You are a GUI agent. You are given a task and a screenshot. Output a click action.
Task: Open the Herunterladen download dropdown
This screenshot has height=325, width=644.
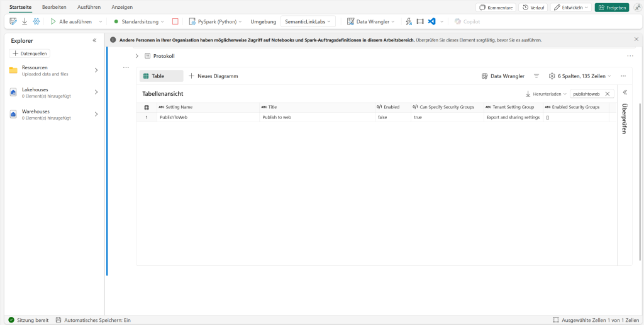coord(547,94)
